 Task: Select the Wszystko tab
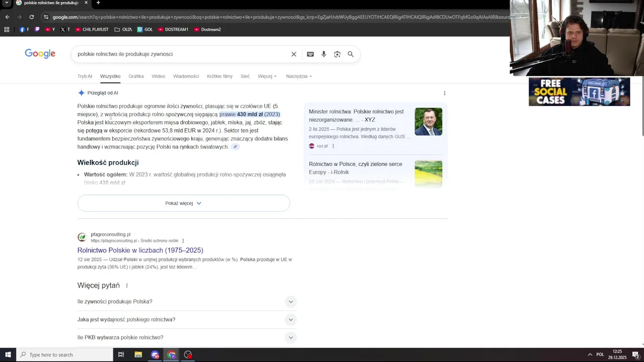click(x=110, y=76)
